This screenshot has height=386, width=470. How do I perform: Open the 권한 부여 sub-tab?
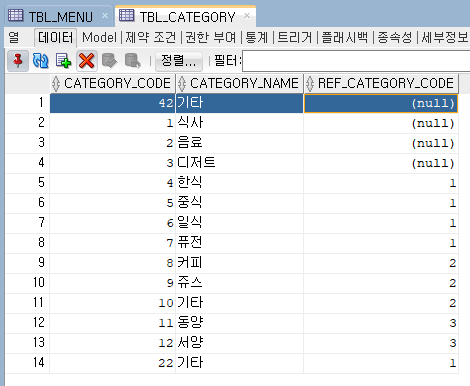click(210, 37)
